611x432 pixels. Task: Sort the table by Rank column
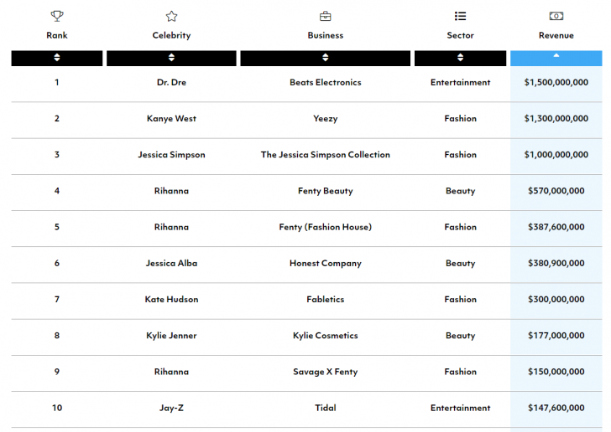click(x=57, y=58)
